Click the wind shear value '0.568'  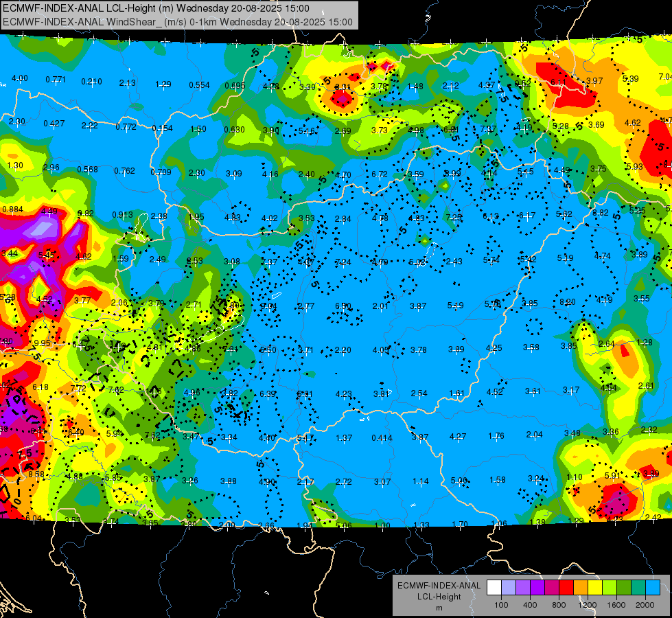tap(87, 170)
